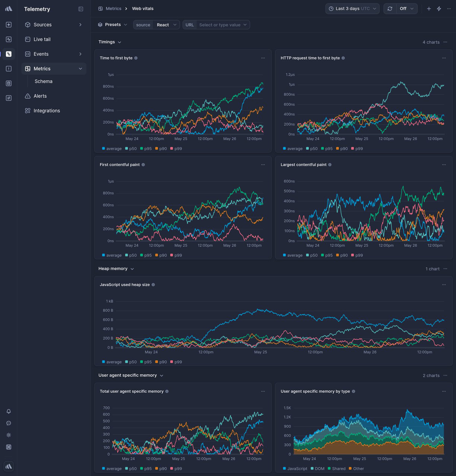Open Total user agent memory chart menu
The height and width of the screenshot is (476, 456).
[263, 392]
